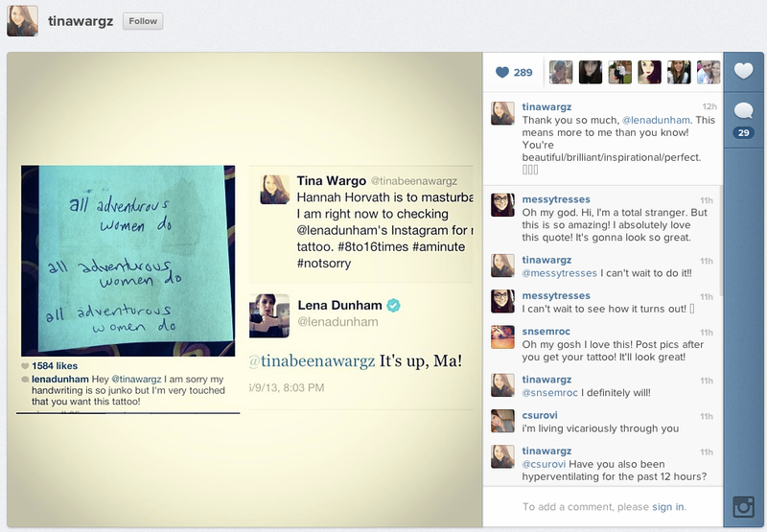View the 289 likes count

pos(523,72)
